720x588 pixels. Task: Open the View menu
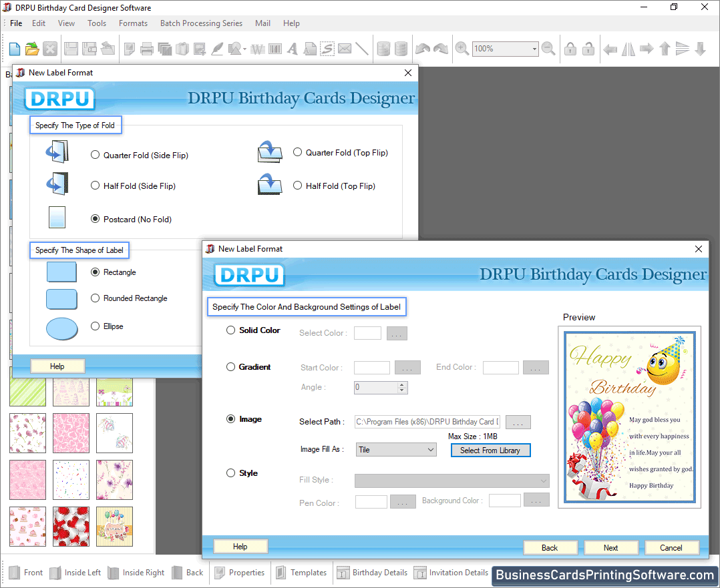[x=66, y=23]
